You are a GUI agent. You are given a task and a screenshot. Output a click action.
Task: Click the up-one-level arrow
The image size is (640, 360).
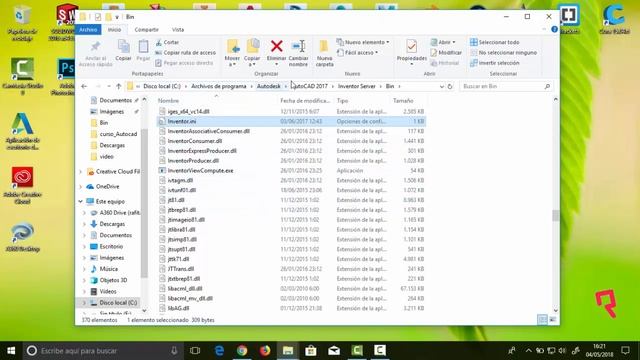coord(118,87)
